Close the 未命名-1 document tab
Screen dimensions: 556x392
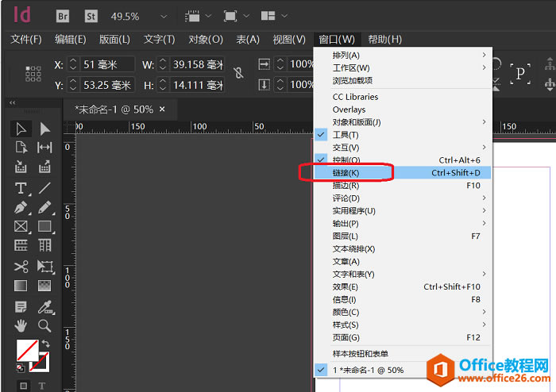point(162,110)
